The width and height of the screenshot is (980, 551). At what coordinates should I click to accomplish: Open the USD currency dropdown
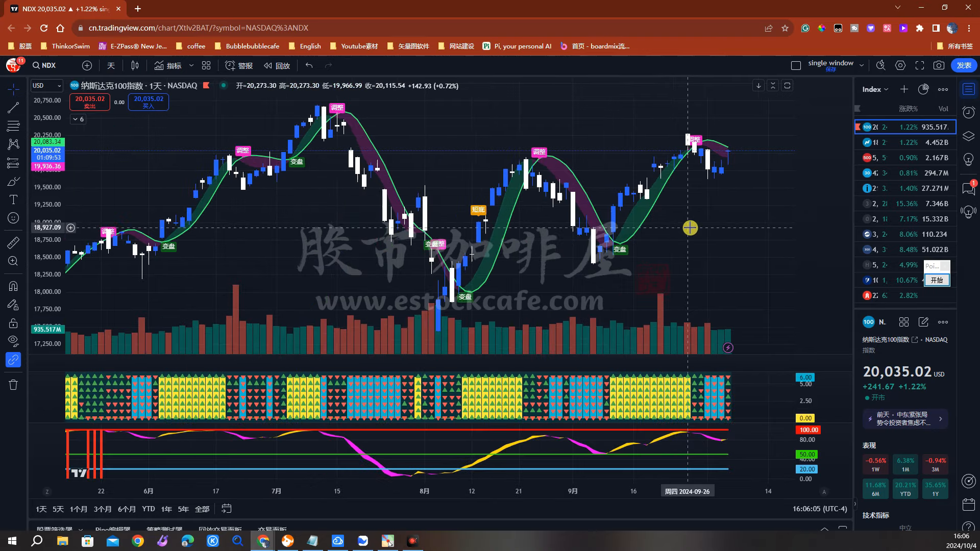point(46,86)
